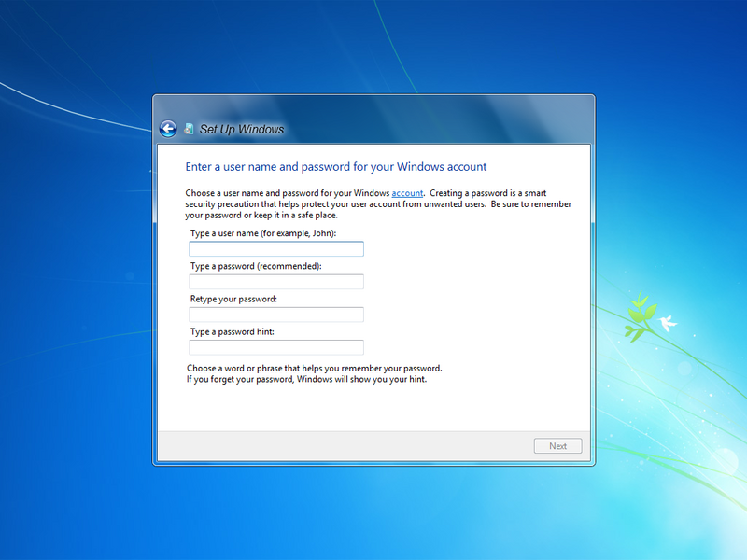This screenshot has height=560, width=747.
Task: Click the blue back arrow button
Action: (x=168, y=129)
